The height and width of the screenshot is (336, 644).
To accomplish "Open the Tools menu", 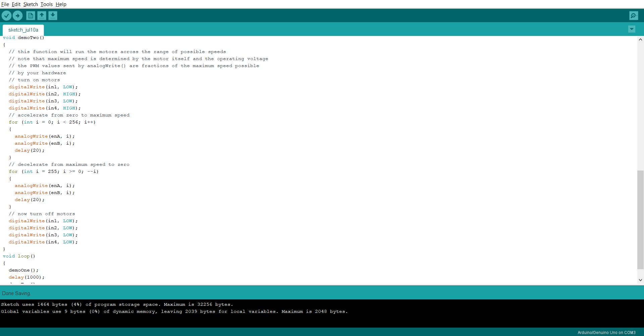I will coord(47,4).
